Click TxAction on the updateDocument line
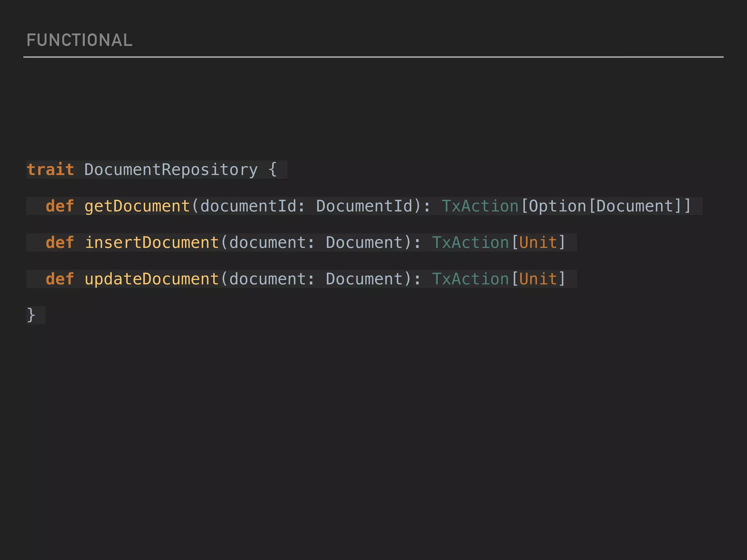Image resolution: width=747 pixels, height=560 pixels. click(471, 279)
